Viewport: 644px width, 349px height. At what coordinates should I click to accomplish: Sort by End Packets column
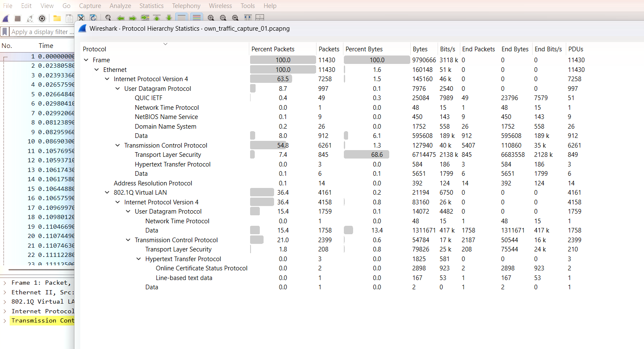pos(479,49)
